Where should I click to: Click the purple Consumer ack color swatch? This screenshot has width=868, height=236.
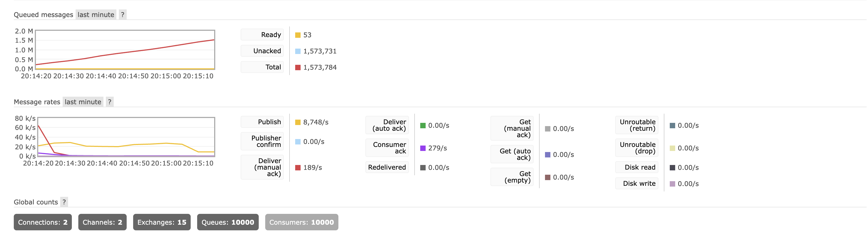pyautogui.click(x=423, y=148)
